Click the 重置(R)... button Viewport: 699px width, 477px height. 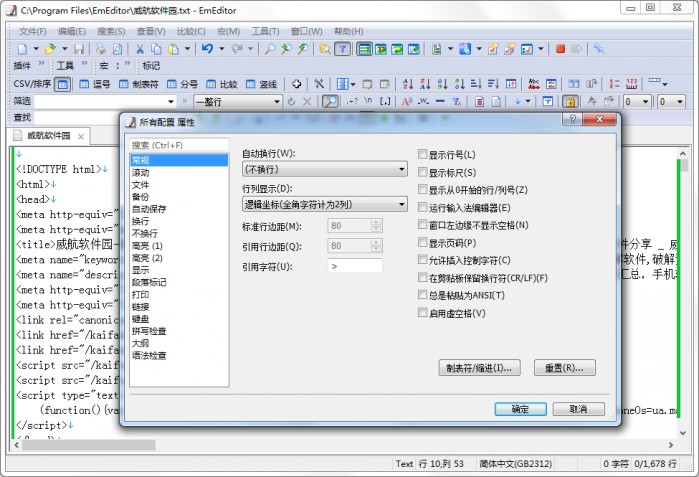coord(564,368)
